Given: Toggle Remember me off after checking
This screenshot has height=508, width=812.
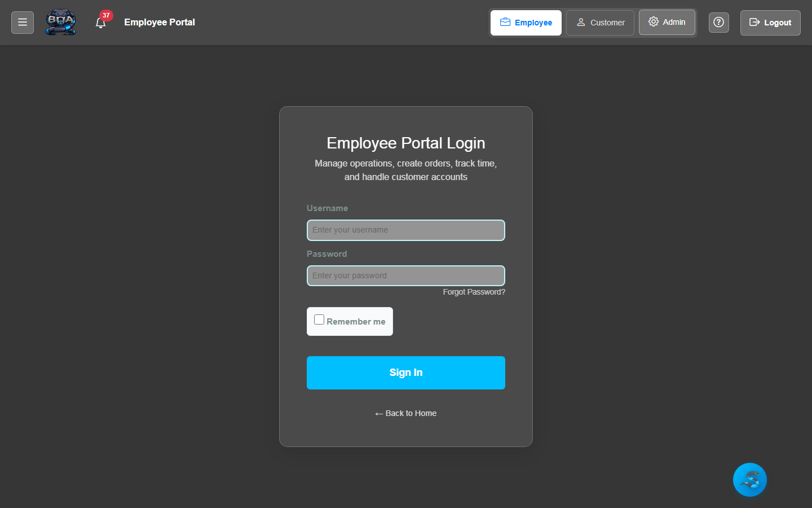Looking at the screenshot, I should [319, 319].
